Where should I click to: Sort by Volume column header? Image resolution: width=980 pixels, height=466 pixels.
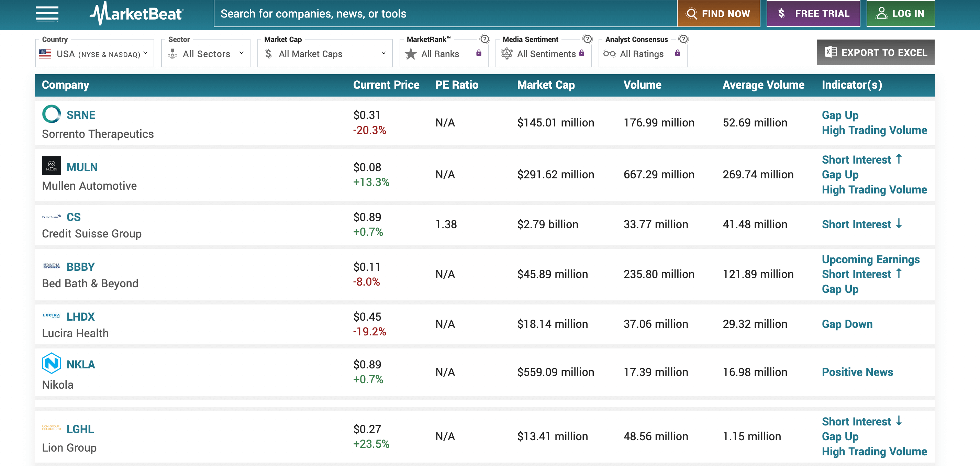click(x=642, y=85)
